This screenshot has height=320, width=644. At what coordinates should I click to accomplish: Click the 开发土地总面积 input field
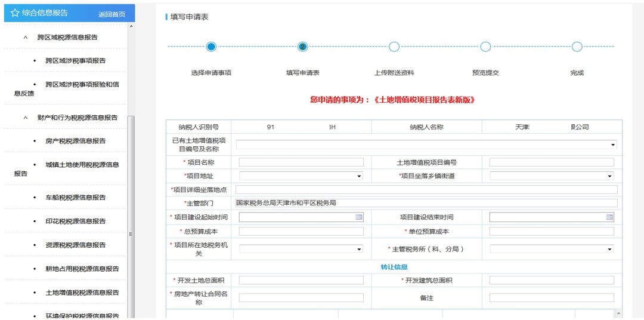(301, 281)
